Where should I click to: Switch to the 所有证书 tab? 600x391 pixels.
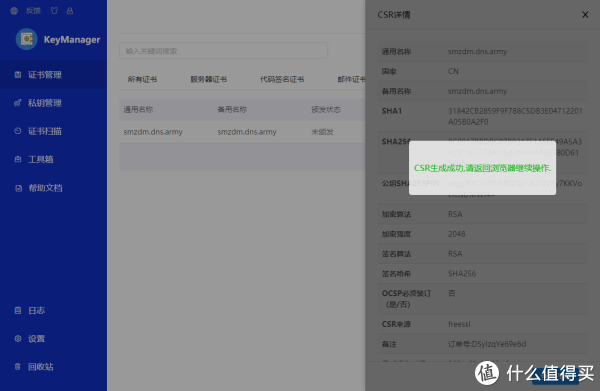(x=142, y=79)
